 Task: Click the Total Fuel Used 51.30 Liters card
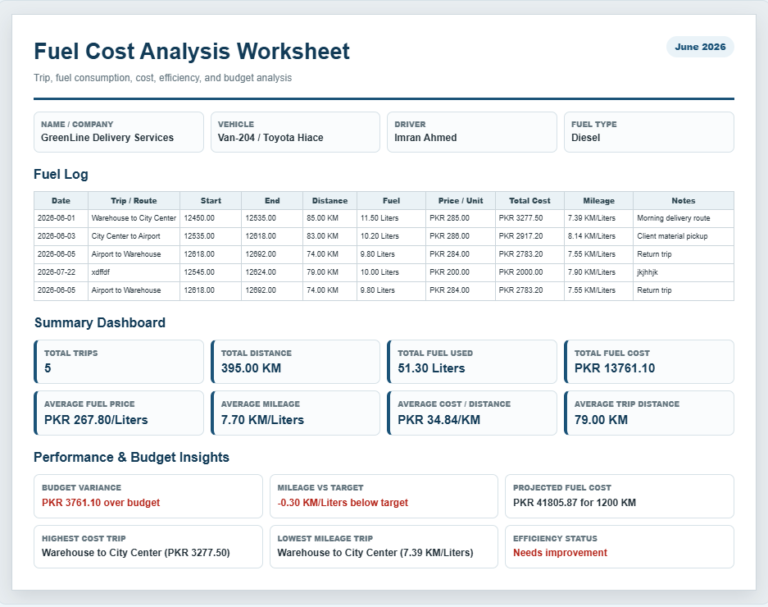tap(472, 362)
